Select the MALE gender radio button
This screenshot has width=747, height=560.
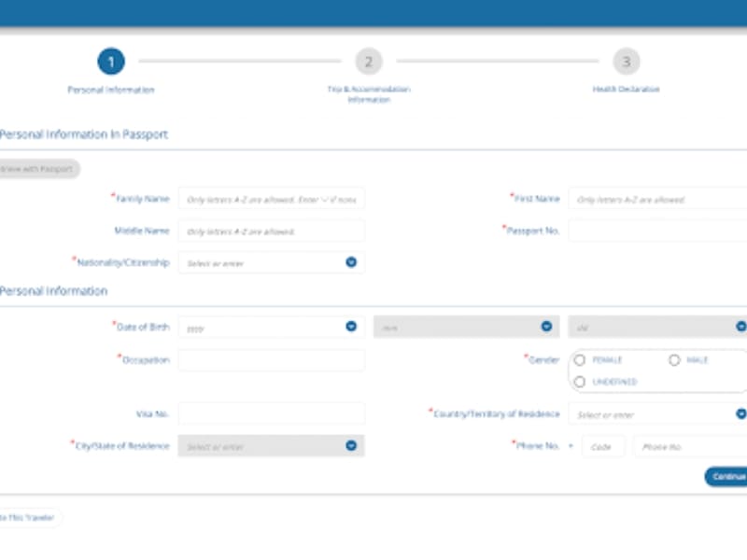tap(673, 360)
